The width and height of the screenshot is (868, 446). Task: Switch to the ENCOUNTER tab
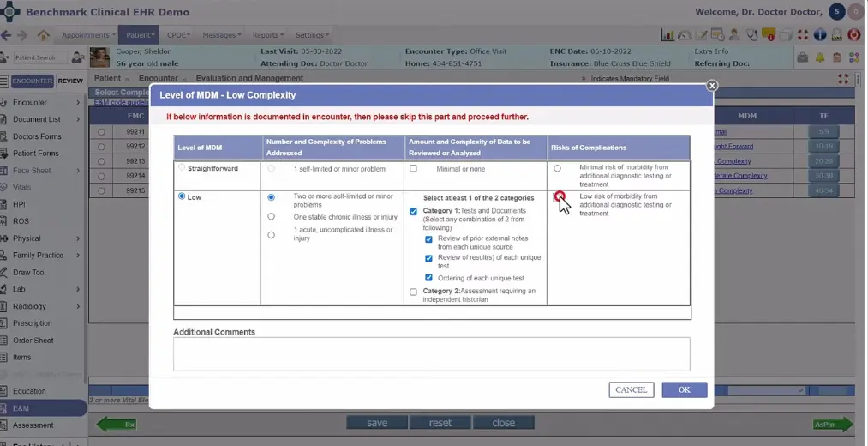(32, 81)
